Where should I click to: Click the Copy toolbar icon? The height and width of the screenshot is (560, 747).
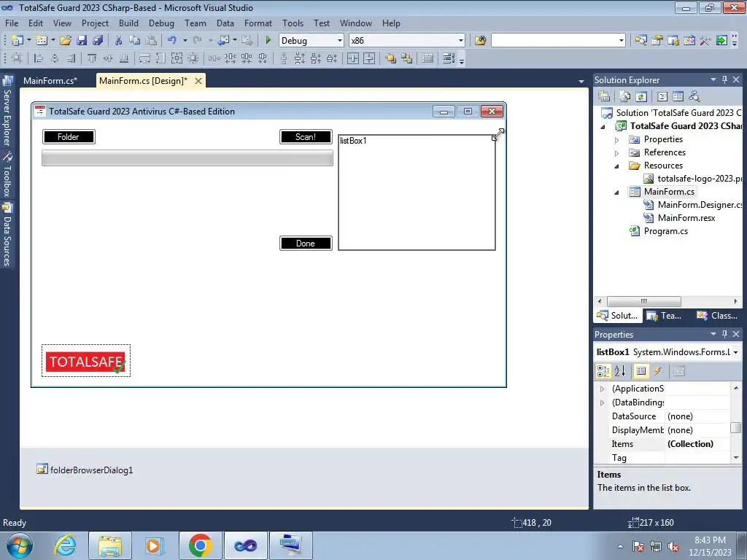pos(135,41)
